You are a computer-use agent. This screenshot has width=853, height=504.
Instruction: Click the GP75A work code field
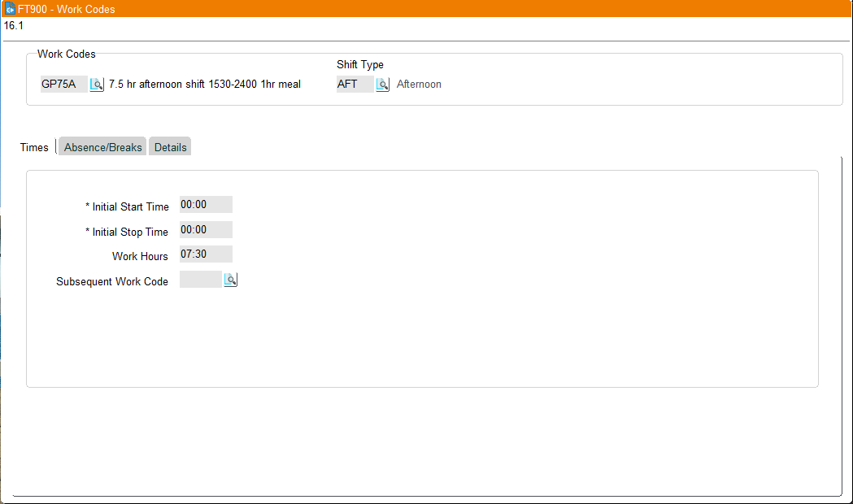(63, 84)
